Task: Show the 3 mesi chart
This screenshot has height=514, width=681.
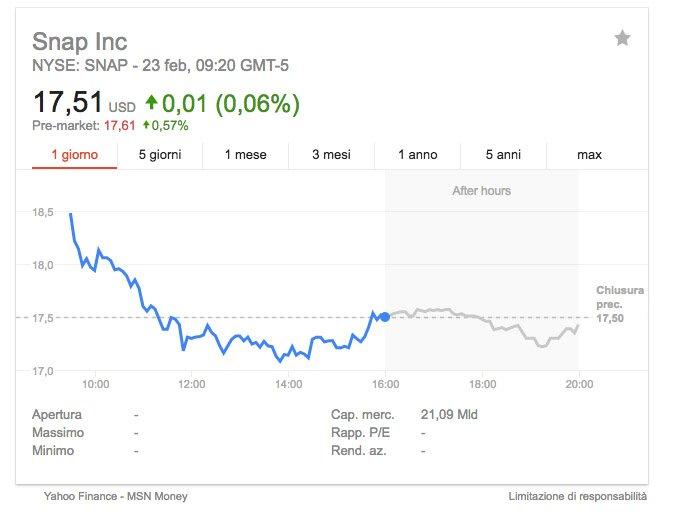Action: coord(331,155)
